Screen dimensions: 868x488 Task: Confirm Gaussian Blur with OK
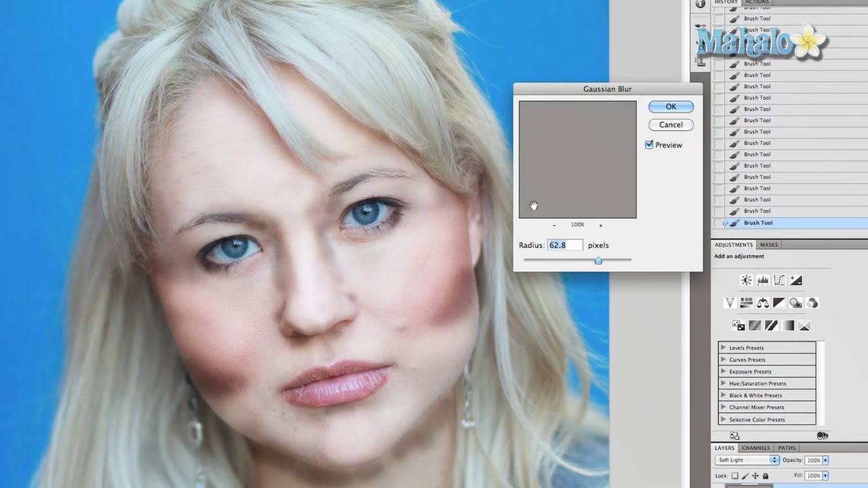(x=671, y=106)
